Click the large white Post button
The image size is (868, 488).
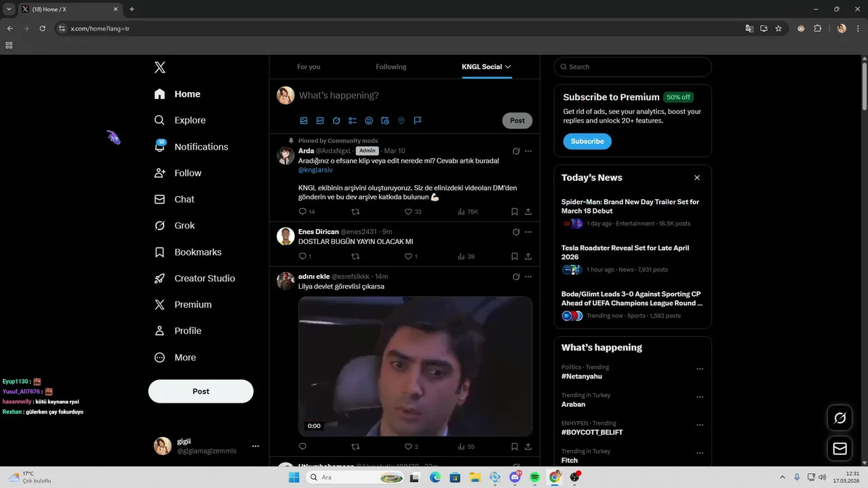[x=201, y=391]
